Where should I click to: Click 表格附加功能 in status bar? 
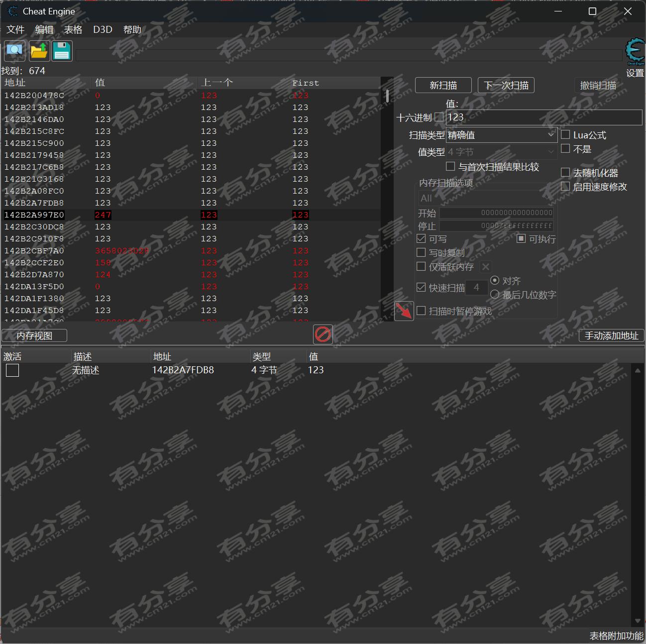click(x=616, y=636)
